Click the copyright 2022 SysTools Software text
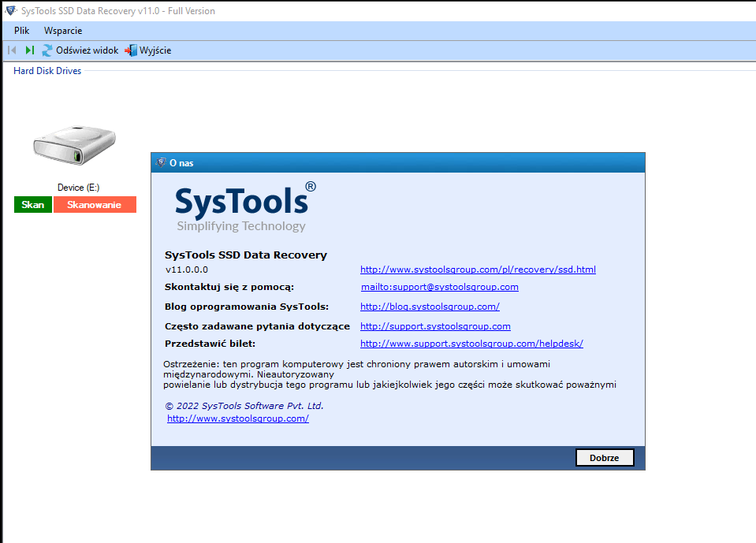 point(244,406)
